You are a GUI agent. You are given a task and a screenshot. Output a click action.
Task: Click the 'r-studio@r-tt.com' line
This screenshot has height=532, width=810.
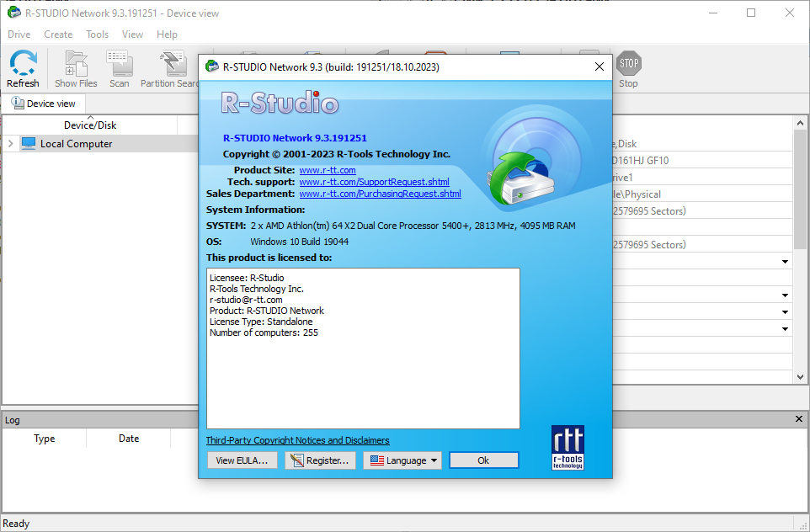click(246, 300)
